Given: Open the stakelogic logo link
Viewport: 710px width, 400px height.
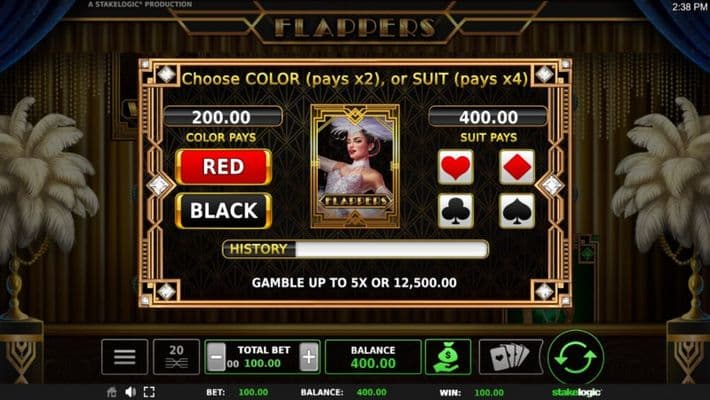Looking at the screenshot, I should [x=576, y=392].
